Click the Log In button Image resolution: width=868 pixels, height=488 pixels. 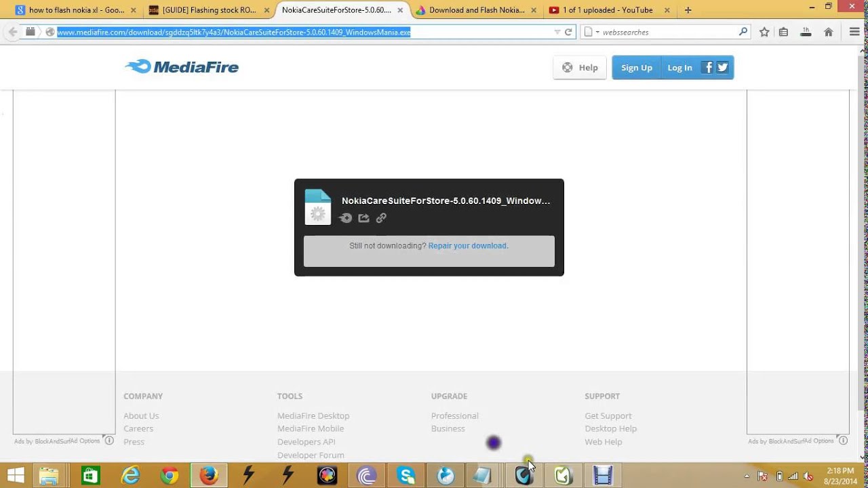[x=679, y=67]
